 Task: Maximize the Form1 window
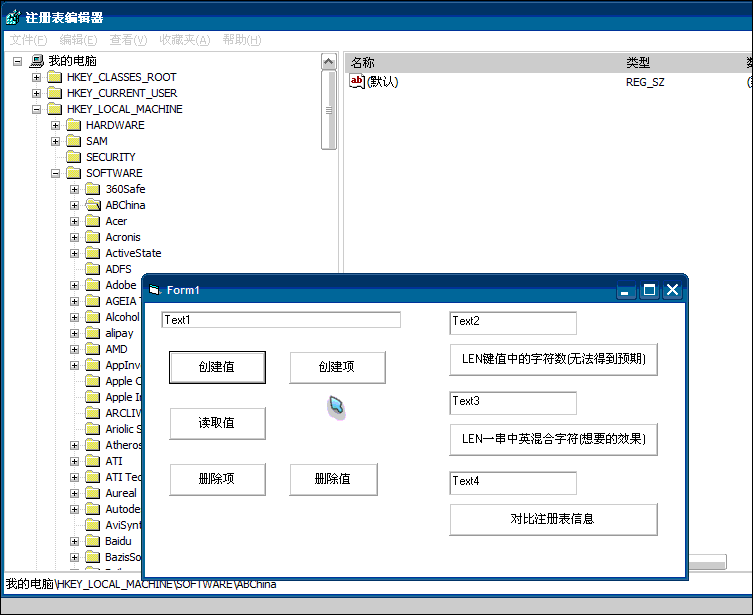pyautogui.click(x=649, y=290)
